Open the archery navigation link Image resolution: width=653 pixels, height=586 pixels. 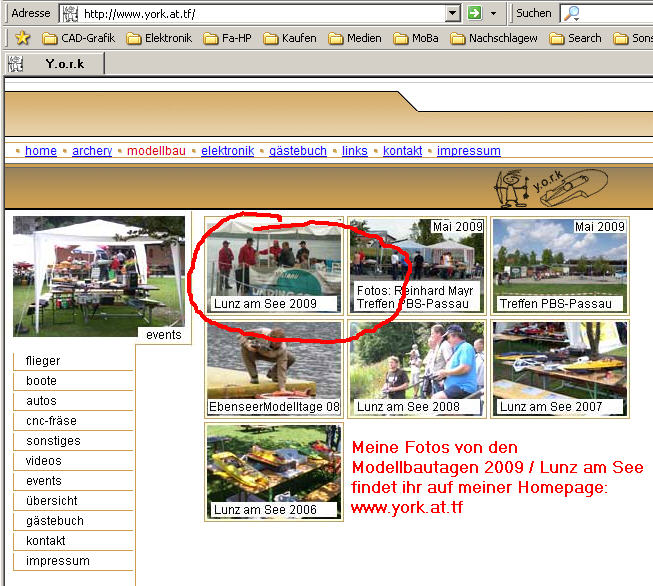[92, 151]
